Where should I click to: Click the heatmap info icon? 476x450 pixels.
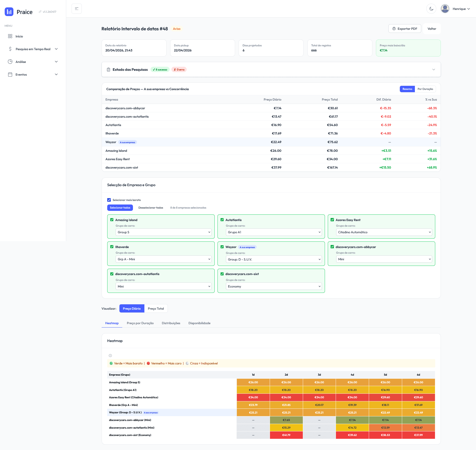tap(110, 356)
